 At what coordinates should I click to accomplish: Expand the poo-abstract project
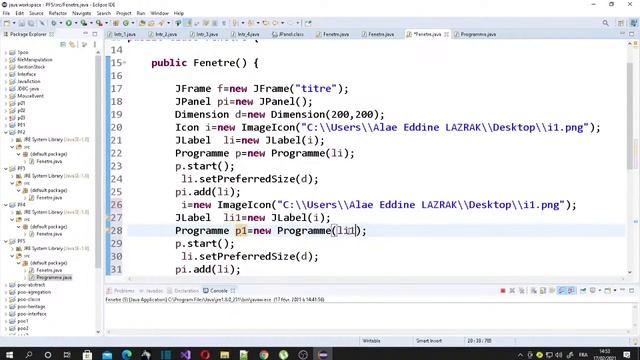pyautogui.click(x=6, y=285)
